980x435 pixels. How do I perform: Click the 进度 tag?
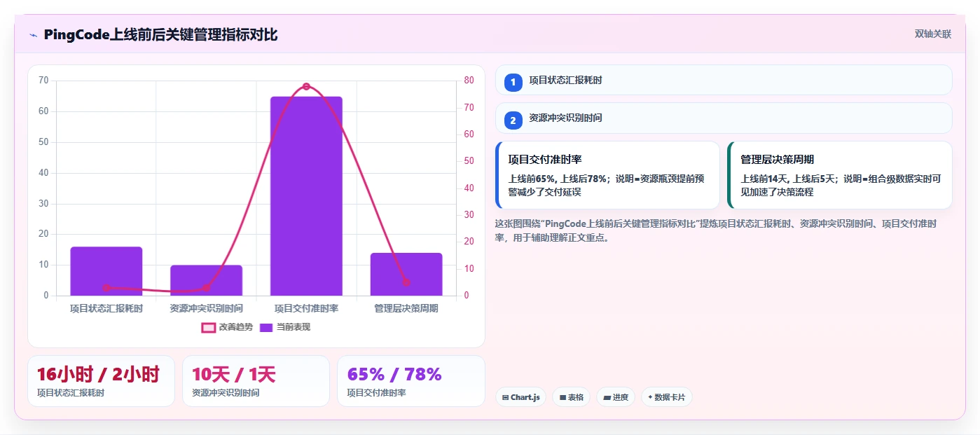pyautogui.click(x=616, y=397)
